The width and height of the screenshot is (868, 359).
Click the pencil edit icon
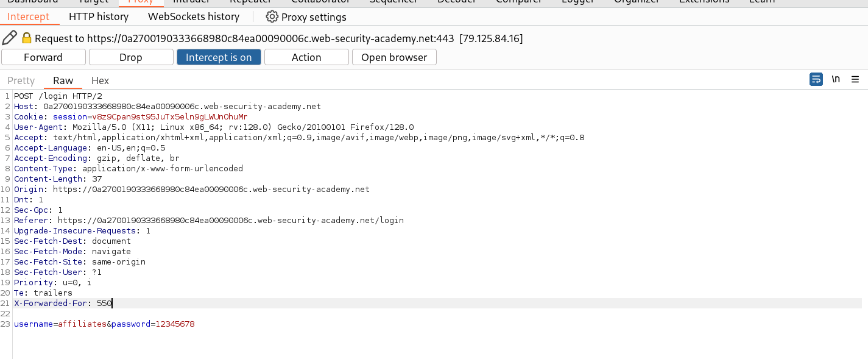[10, 37]
